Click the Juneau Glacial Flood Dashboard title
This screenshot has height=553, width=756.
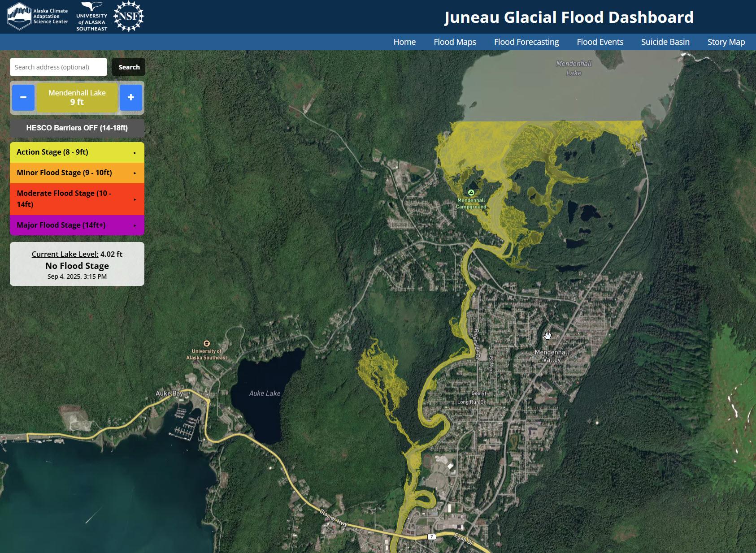(x=569, y=17)
